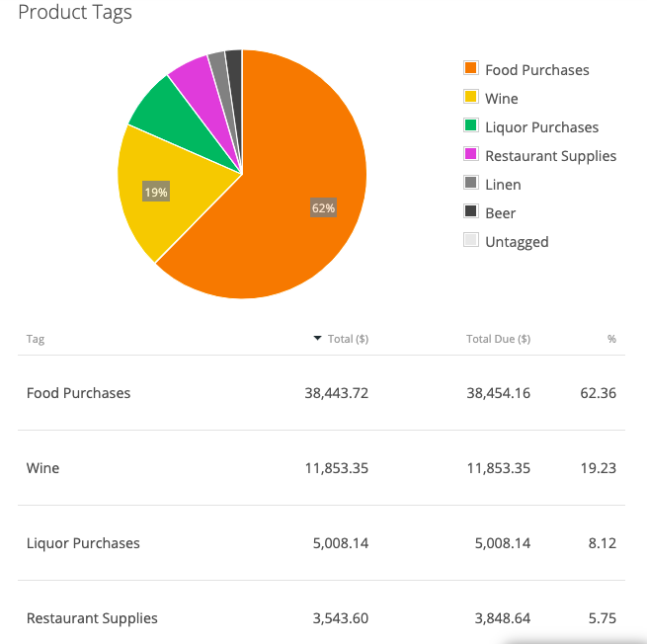Click the light Untagged legend swatch
The image size is (647, 644).
(471, 240)
